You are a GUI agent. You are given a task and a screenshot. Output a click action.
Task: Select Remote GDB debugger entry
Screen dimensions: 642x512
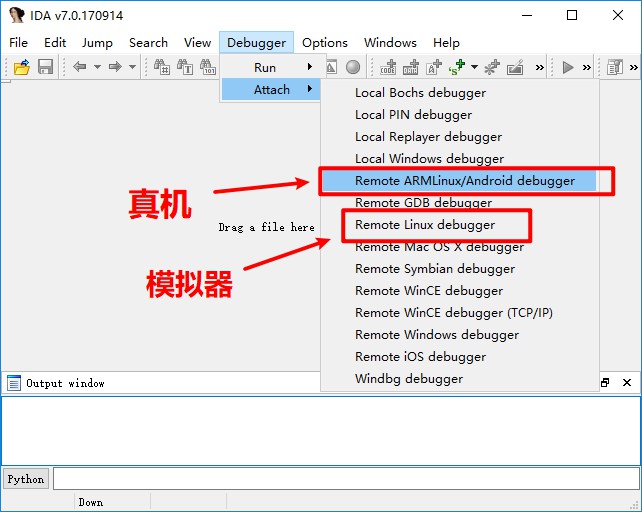click(423, 203)
